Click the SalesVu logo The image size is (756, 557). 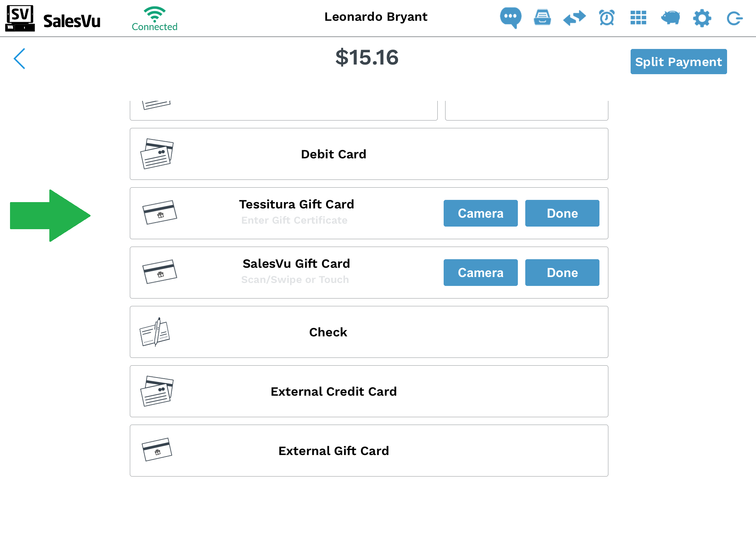pyautogui.click(x=53, y=19)
